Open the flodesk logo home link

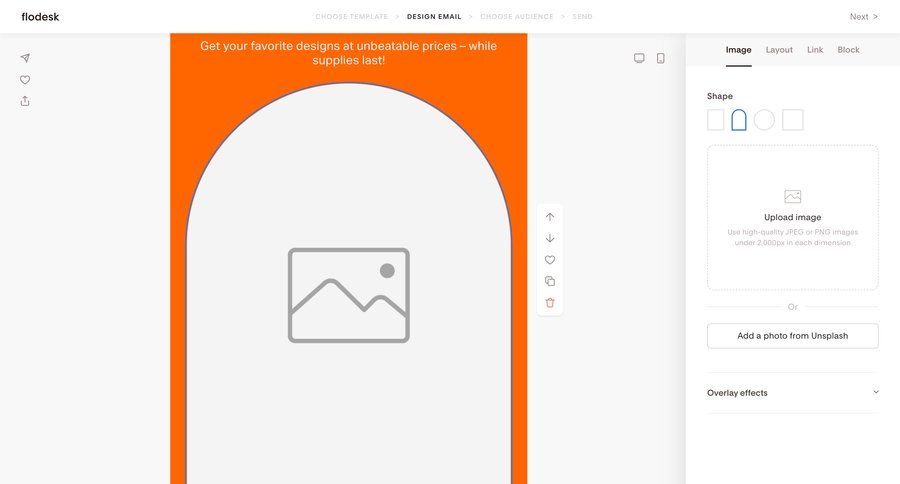40,17
